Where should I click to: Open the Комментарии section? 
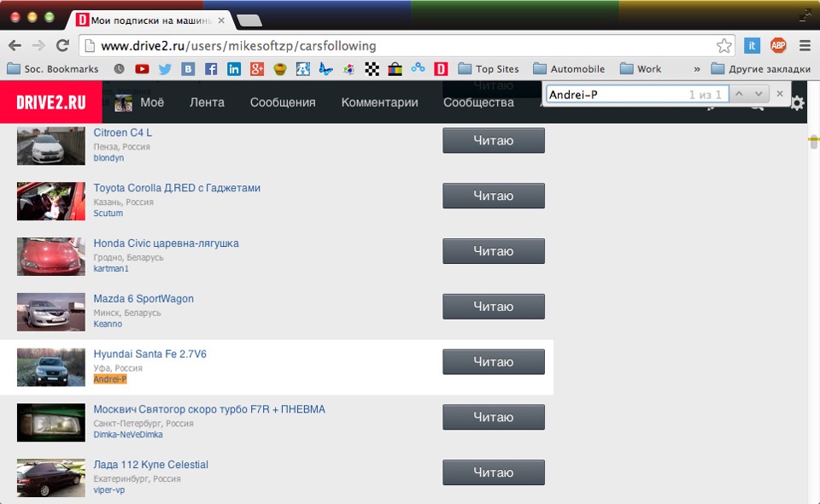click(x=379, y=103)
